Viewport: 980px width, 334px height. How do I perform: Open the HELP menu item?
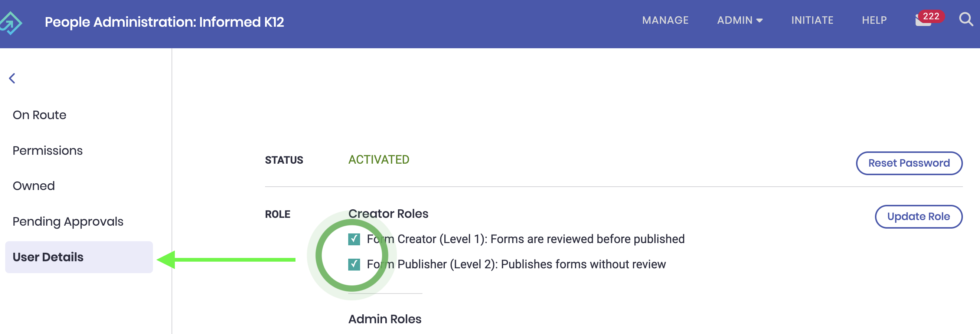(x=874, y=20)
